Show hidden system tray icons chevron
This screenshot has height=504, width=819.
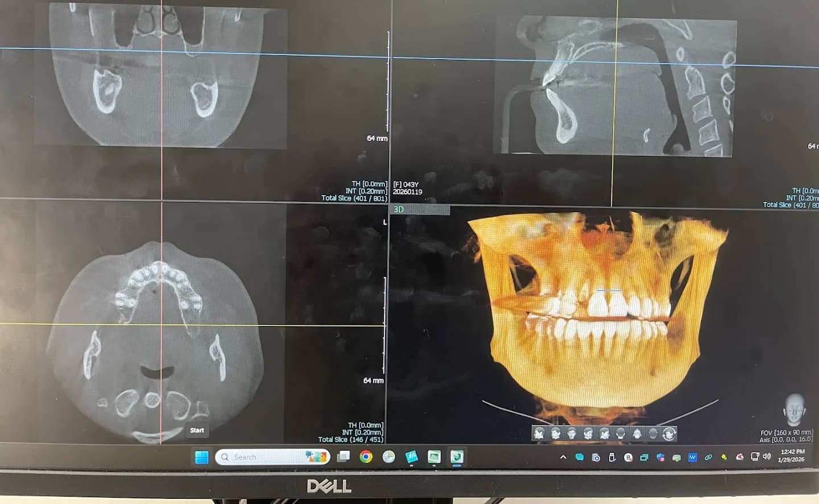click(563, 457)
